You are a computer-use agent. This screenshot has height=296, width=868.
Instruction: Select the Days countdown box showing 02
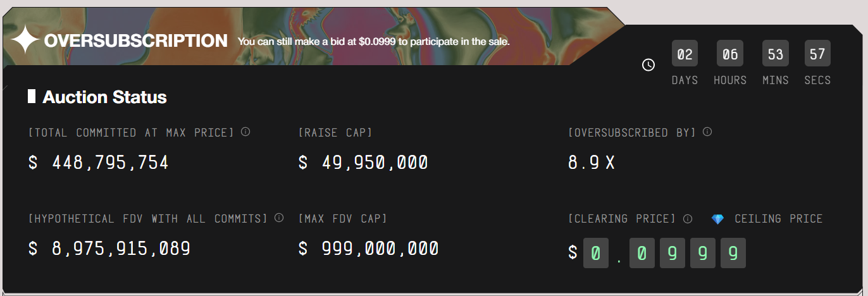[685, 54]
